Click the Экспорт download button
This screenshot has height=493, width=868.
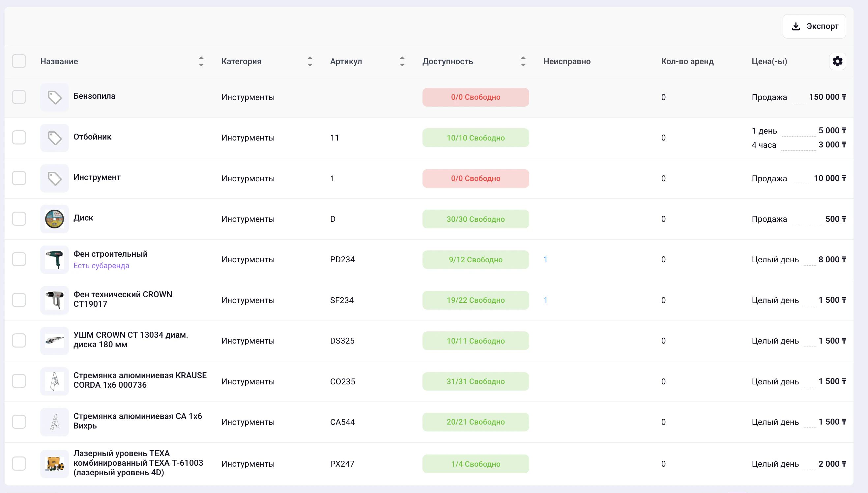point(814,26)
